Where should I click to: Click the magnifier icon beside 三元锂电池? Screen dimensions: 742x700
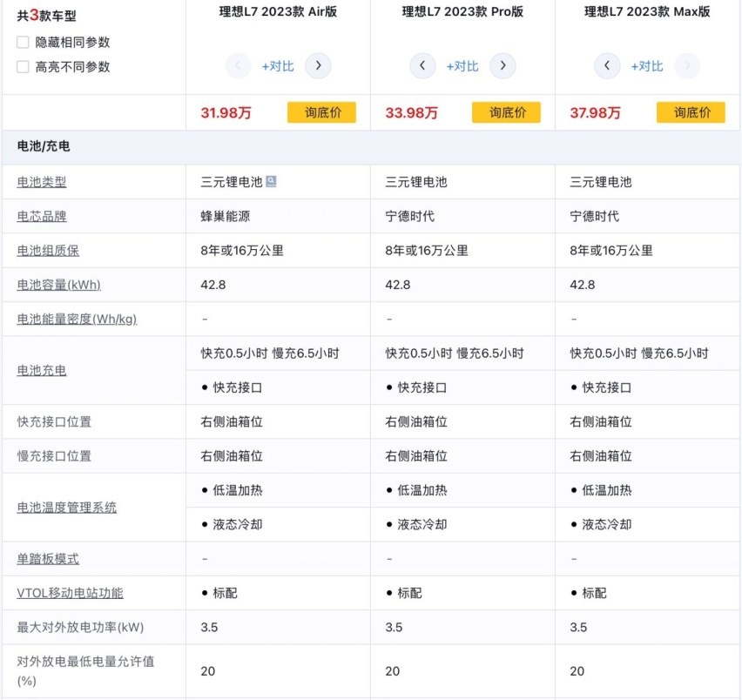pos(271,181)
